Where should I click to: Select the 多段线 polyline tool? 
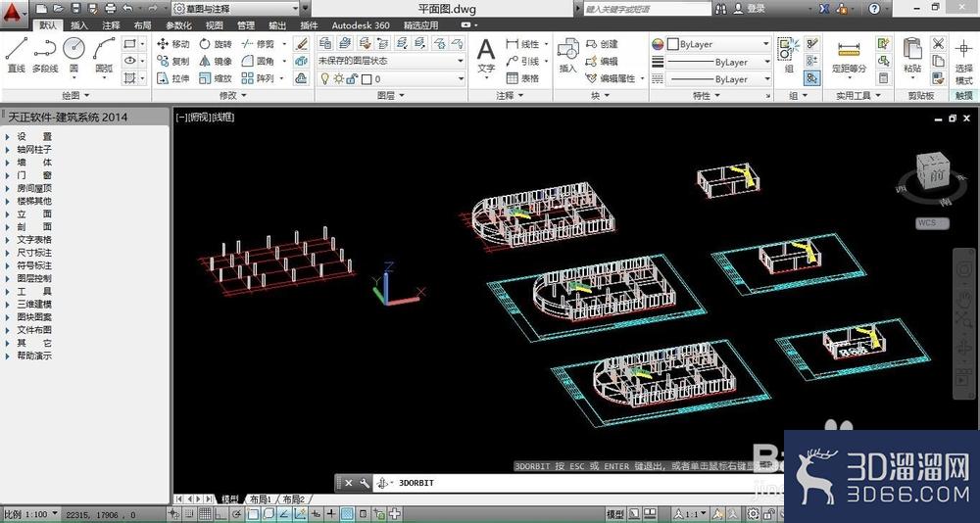(x=45, y=55)
